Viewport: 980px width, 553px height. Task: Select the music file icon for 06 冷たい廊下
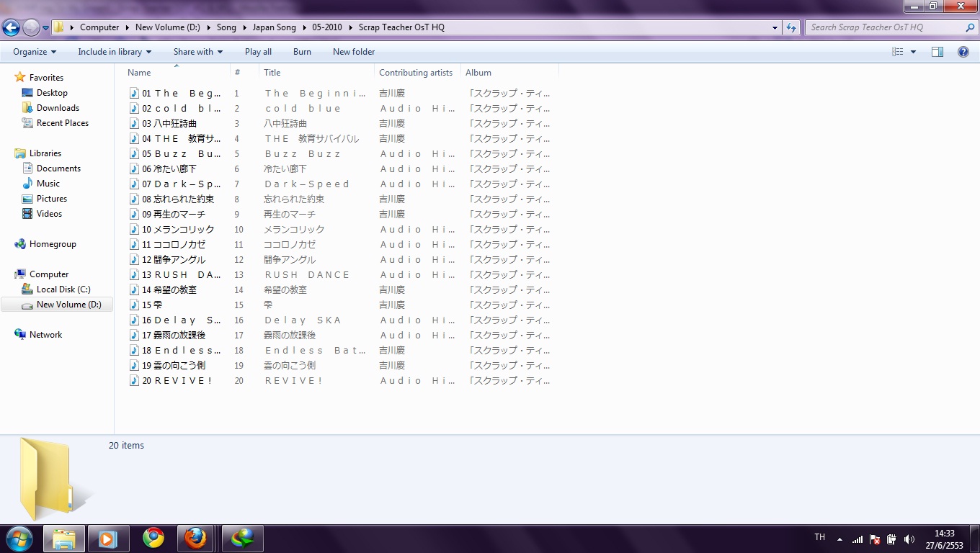(134, 168)
